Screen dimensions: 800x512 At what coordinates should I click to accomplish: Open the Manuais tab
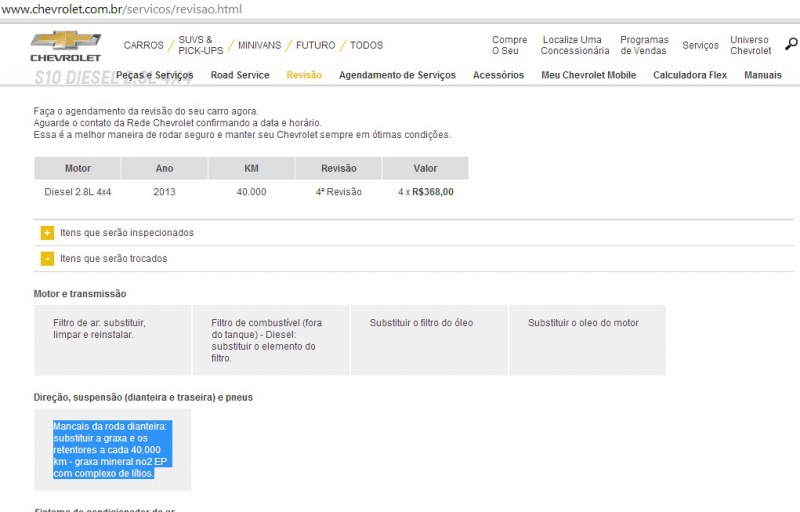pos(763,75)
